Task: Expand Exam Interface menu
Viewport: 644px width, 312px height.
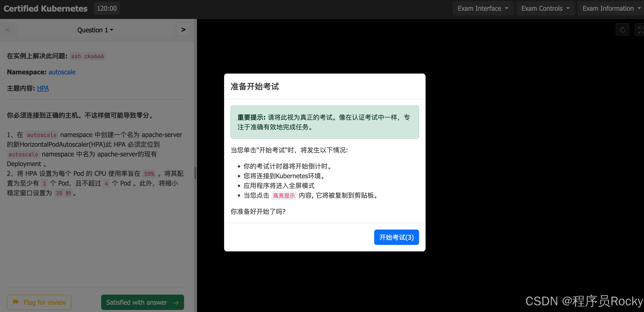Action: click(x=483, y=8)
